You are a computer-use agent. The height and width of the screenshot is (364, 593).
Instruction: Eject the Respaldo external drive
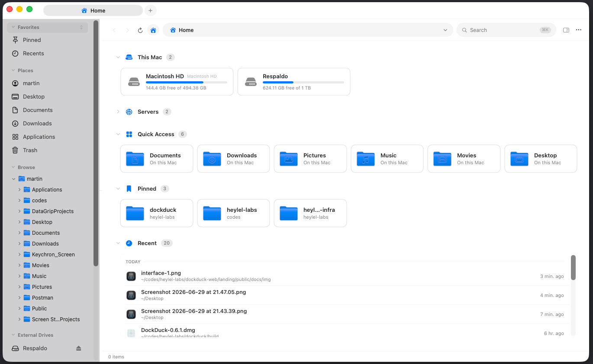[x=78, y=348]
